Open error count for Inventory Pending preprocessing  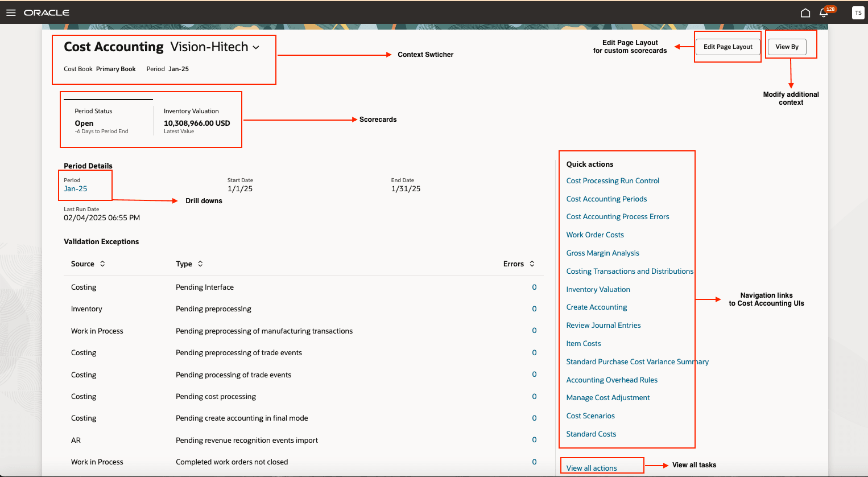tap(534, 309)
